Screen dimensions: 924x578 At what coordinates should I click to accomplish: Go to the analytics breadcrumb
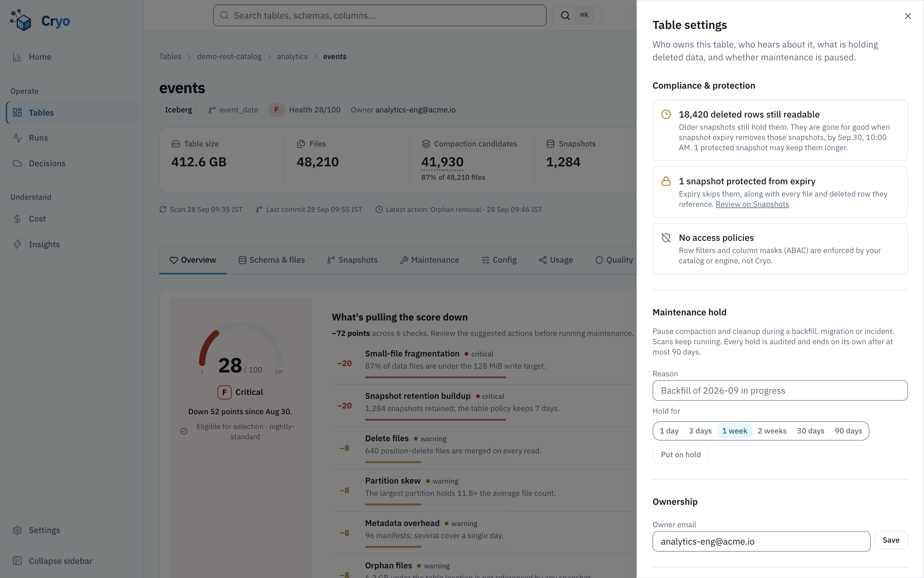click(x=292, y=57)
